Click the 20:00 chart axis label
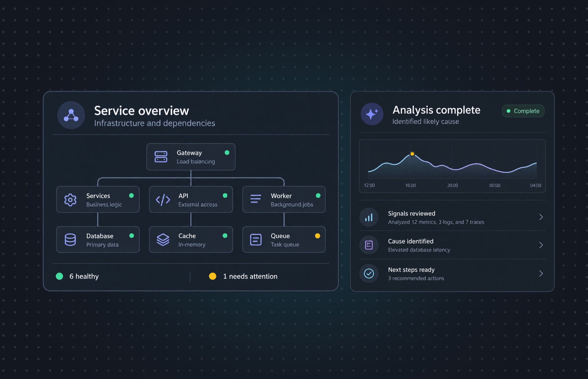 452,185
